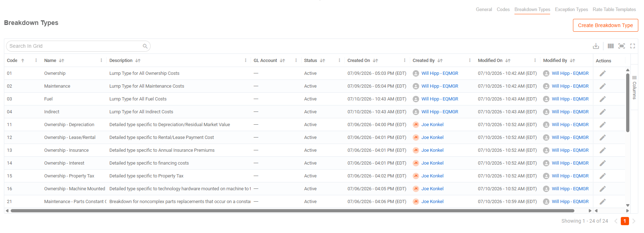Screen dimensions: 644x233
Task: Sort by the Description column sort icon
Action: (x=138, y=61)
